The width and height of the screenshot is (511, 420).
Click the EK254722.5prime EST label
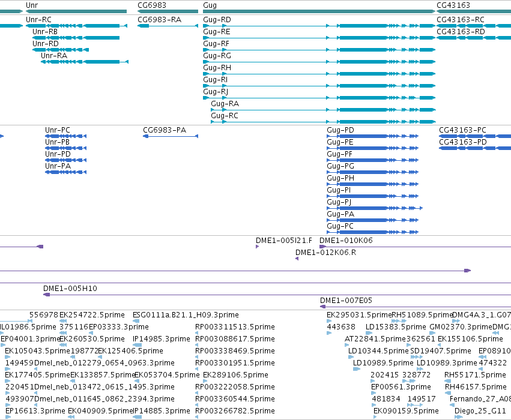[92, 315]
